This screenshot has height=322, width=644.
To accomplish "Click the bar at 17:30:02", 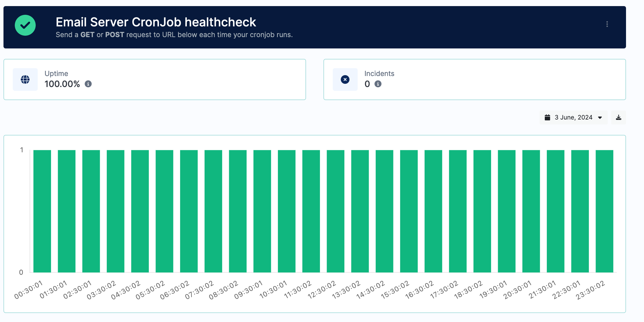I will coord(458,211).
